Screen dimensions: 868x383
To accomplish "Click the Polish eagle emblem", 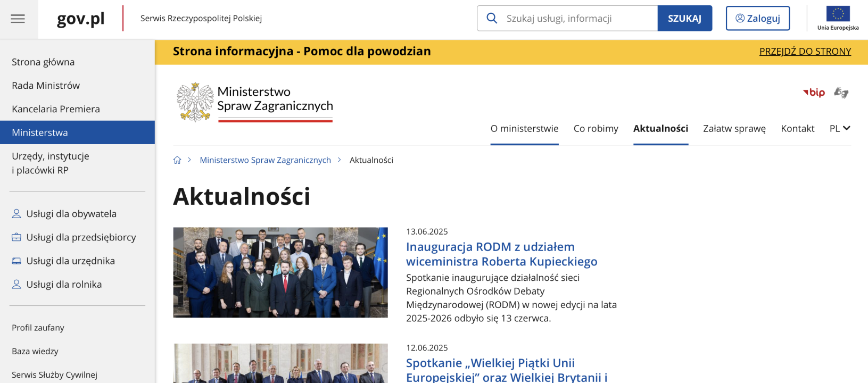I will pyautogui.click(x=195, y=102).
